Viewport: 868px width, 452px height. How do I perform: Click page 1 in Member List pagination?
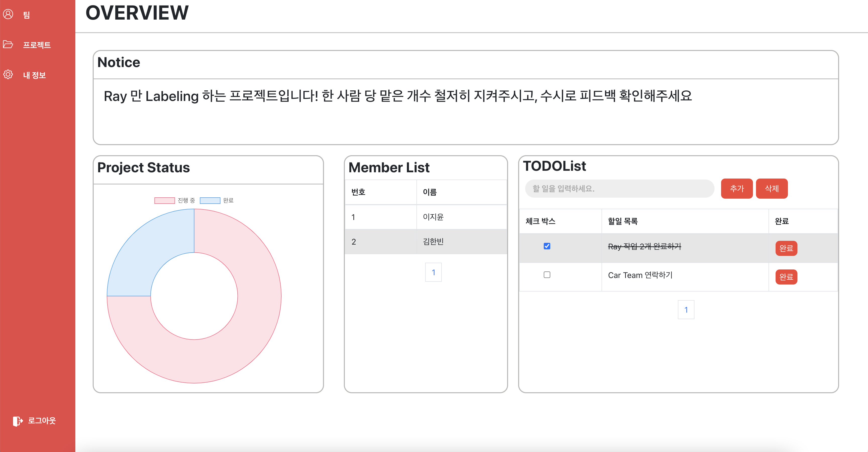pyautogui.click(x=433, y=272)
